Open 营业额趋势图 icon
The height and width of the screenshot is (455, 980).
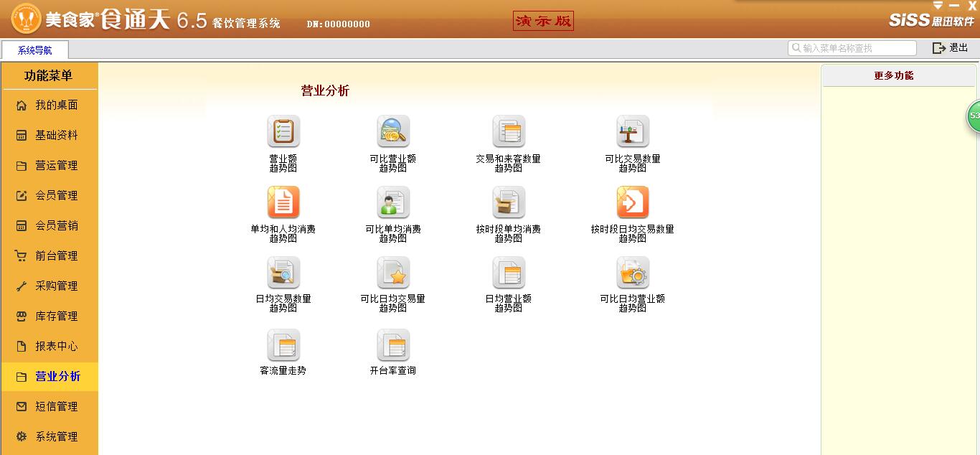coord(283,132)
